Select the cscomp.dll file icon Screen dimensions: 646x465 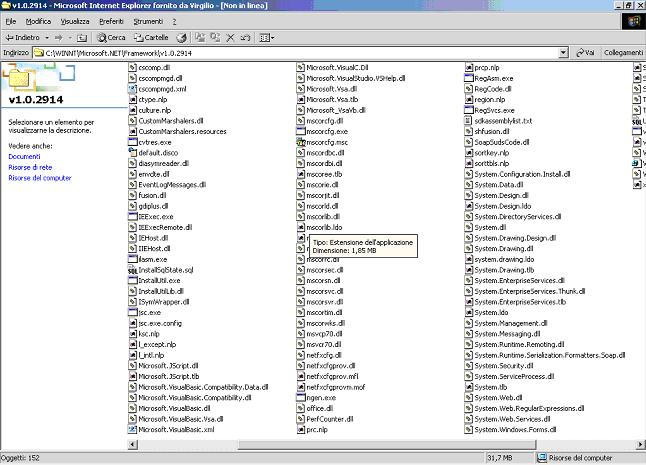tap(132, 68)
